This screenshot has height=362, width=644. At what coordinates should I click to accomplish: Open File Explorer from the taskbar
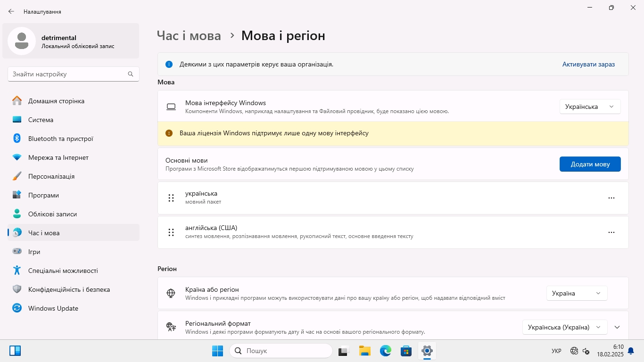[364, 351]
